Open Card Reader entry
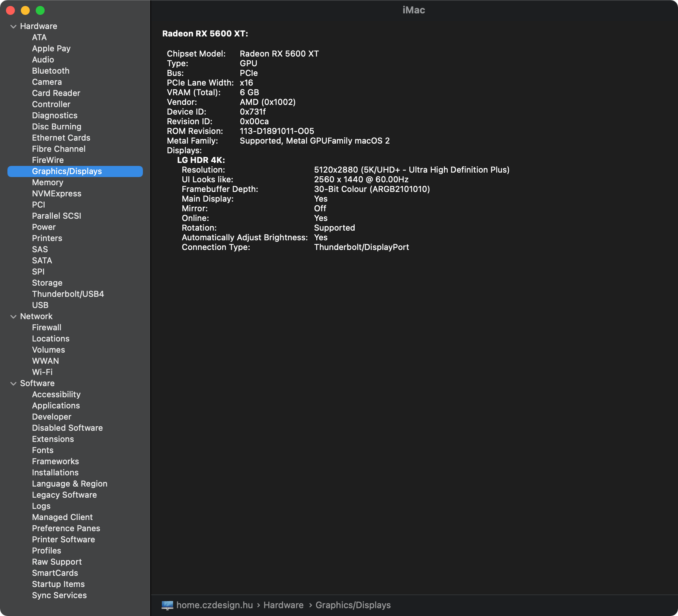The height and width of the screenshot is (616, 678). [x=56, y=93]
